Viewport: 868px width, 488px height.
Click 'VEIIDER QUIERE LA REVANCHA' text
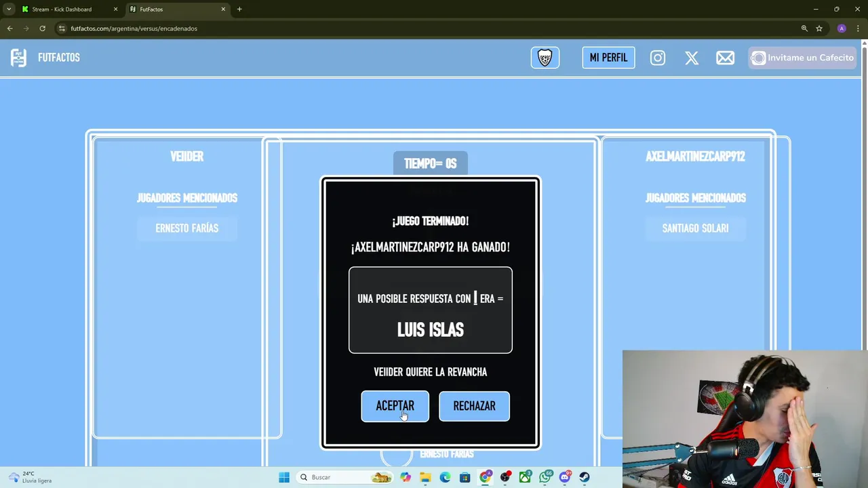pyautogui.click(x=431, y=372)
